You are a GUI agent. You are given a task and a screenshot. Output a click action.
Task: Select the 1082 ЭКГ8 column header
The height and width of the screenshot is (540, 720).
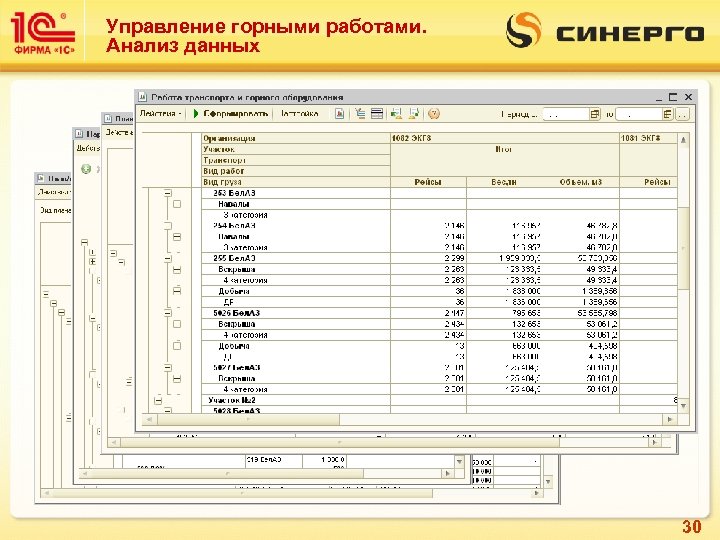coord(504,138)
